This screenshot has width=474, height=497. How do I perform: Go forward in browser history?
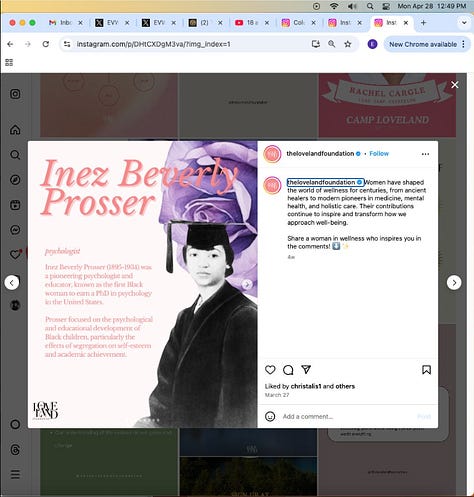point(28,44)
